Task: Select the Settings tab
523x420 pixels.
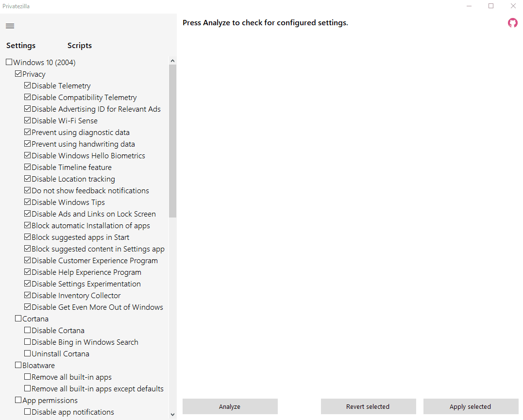Action: tap(21, 45)
